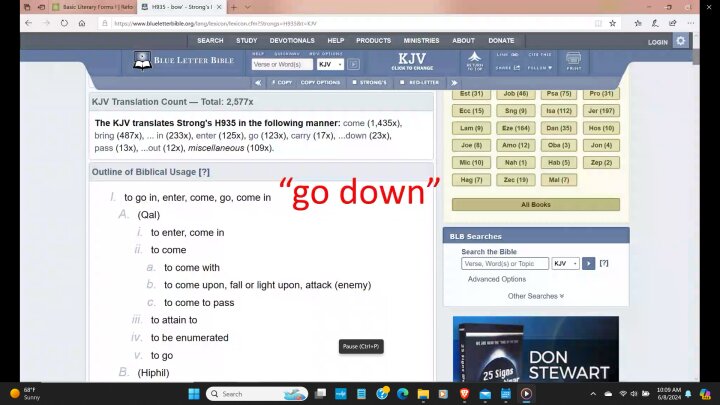
Task: Open the gear settings icon beside Login
Action: [681, 41]
